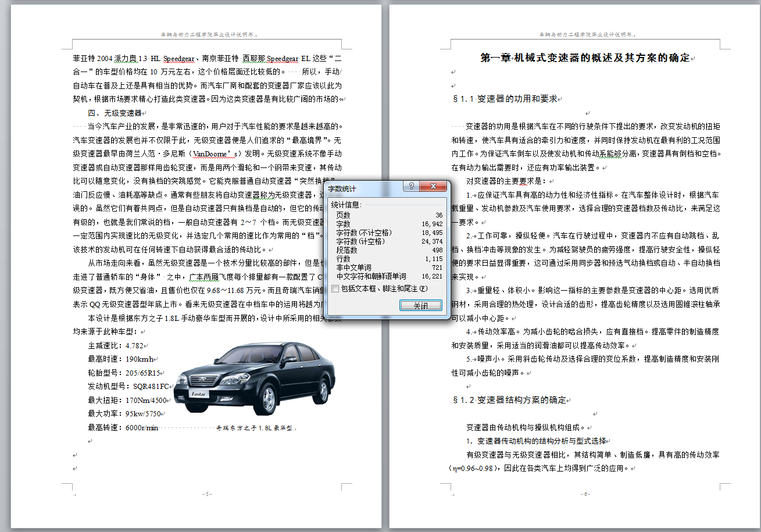This screenshot has width=761, height=532.
Task: Click the header text above page 6
Action: pos(585,35)
